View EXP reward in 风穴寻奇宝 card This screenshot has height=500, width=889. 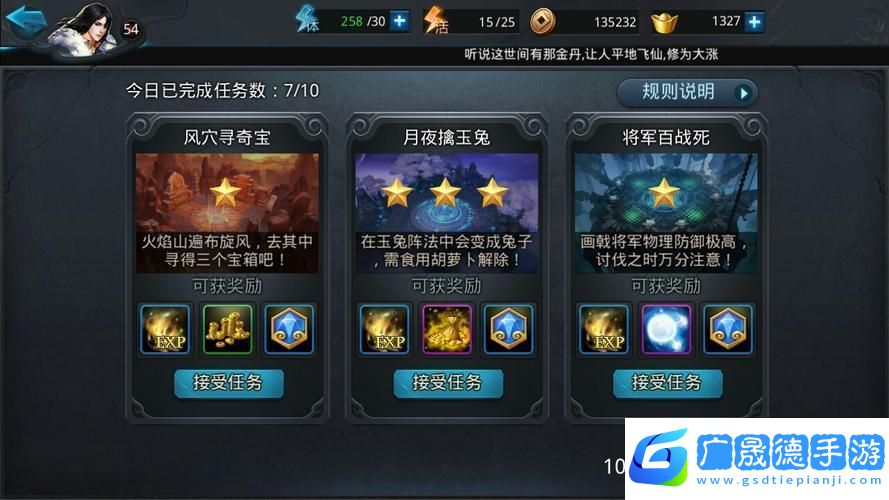[x=165, y=329]
